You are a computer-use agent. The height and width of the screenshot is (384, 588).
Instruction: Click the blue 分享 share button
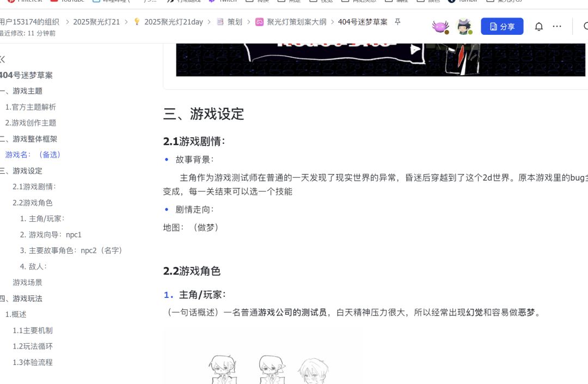(502, 27)
